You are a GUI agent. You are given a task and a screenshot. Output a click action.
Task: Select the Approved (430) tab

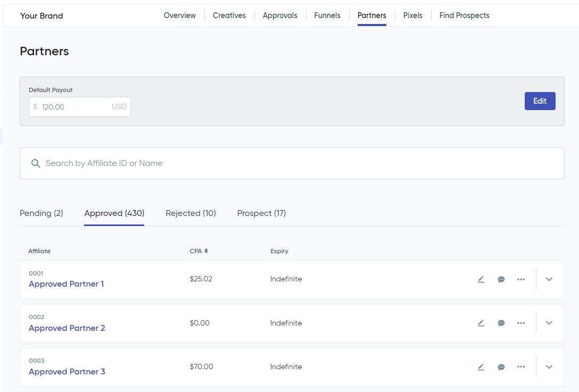(x=114, y=213)
